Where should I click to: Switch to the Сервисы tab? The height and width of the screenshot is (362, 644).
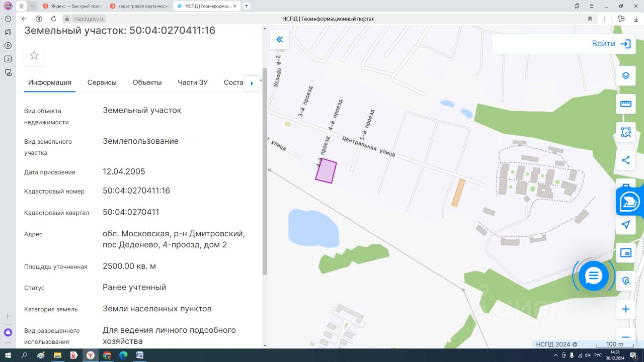[x=102, y=82]
